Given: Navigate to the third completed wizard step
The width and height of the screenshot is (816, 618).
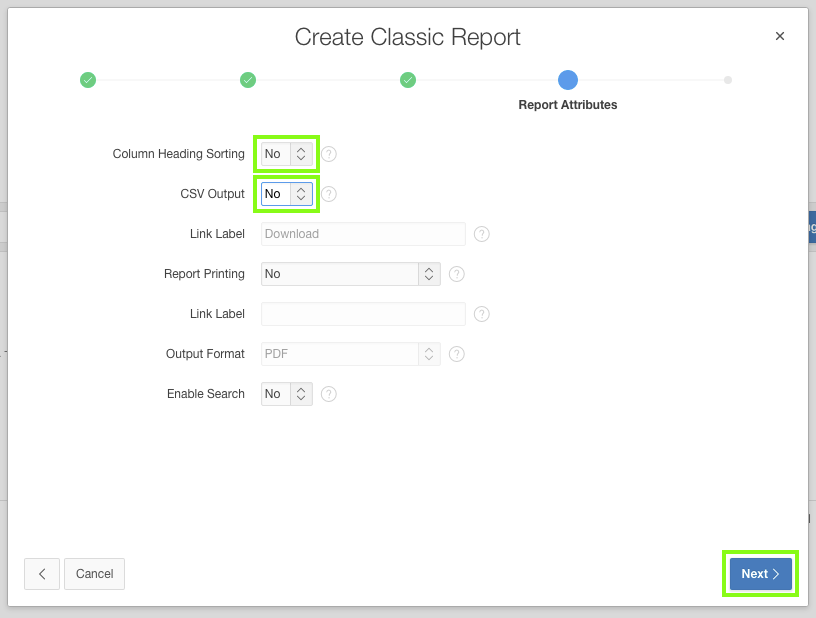Looking at the screenshot, I should [x=408, y=80].
